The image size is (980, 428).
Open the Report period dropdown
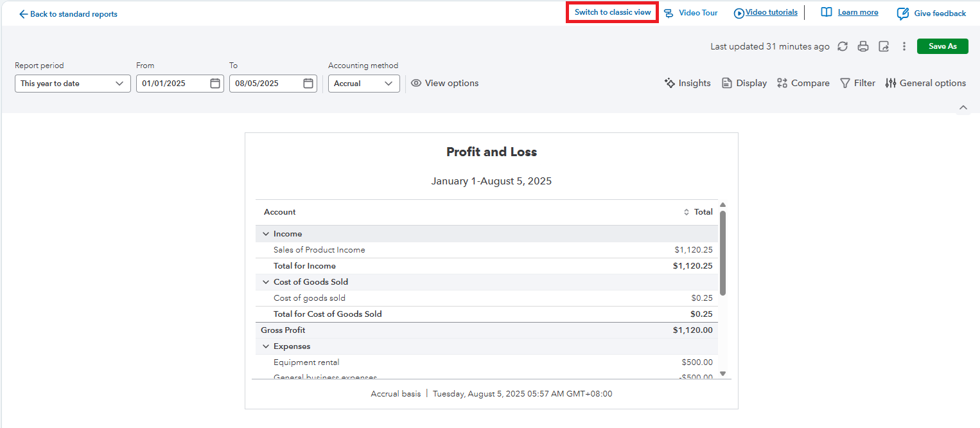(x=73, y=84)
